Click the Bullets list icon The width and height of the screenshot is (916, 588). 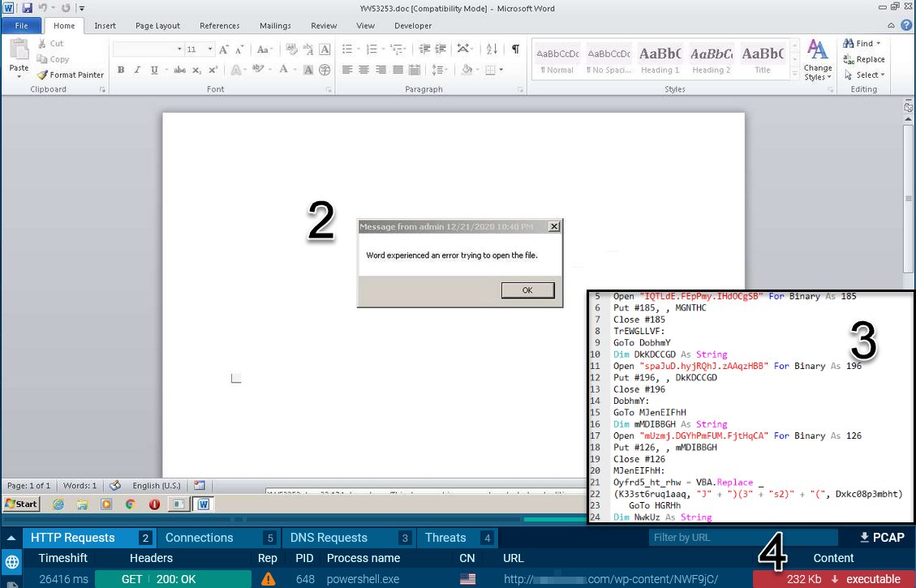pyautogui.click(x=347, y=49)
